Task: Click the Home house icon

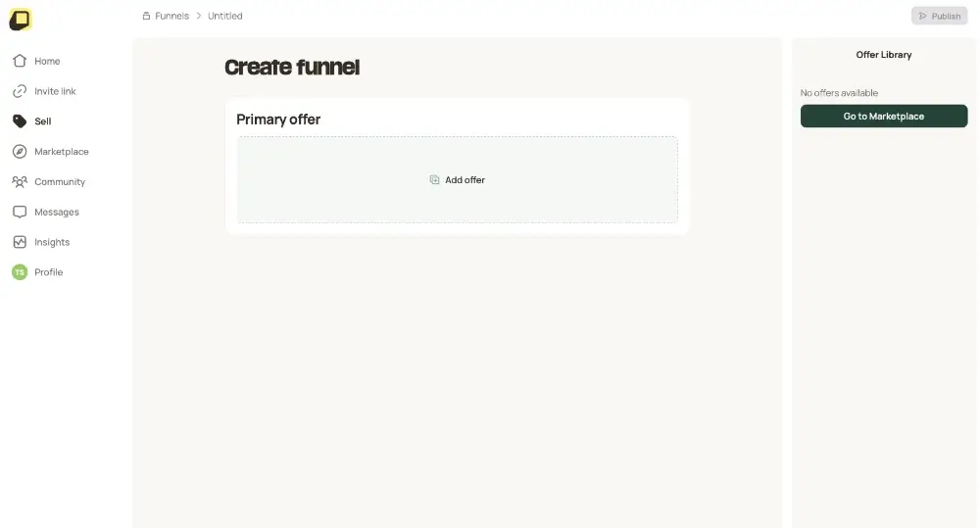Action: pos(20,61)
